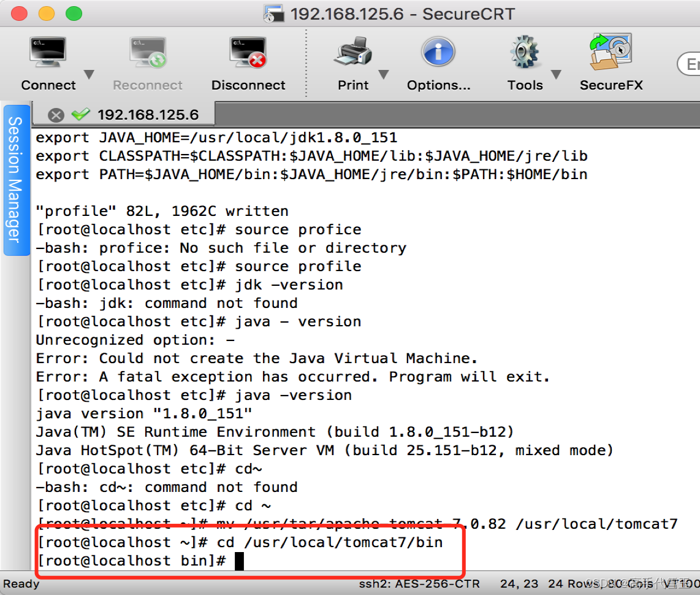Click the Ready indicator in the status bar
Viewport: 700px width, 595px height.
21,583
